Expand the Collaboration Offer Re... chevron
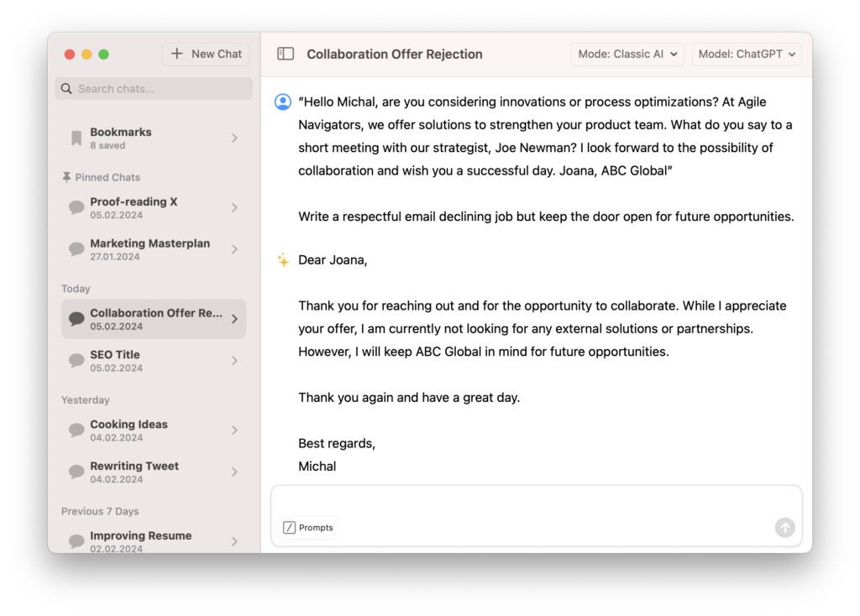 [x=235, y=319]
